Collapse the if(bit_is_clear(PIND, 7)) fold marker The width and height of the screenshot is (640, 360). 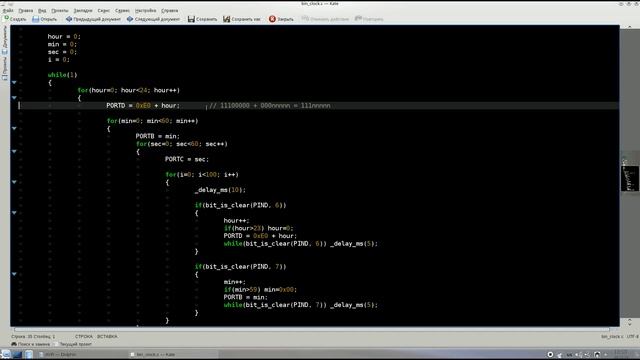click(14, 274)
